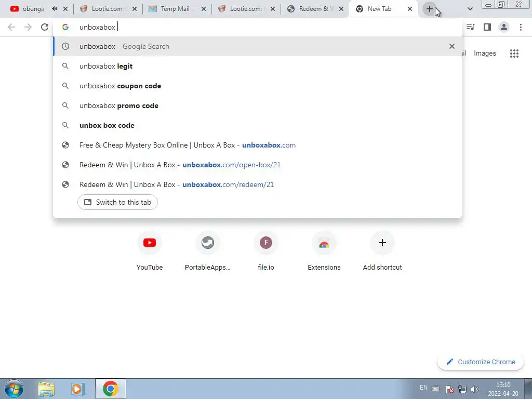Open the YouTube shortcut tile

(150, 251)
